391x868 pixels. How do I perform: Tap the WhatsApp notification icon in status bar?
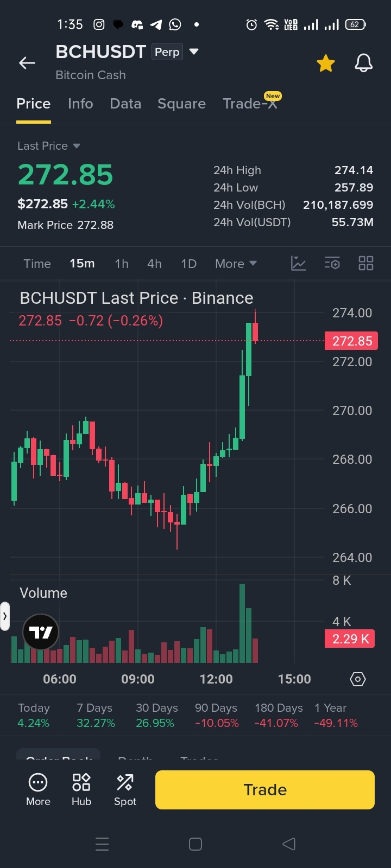(x=175, y=24)
